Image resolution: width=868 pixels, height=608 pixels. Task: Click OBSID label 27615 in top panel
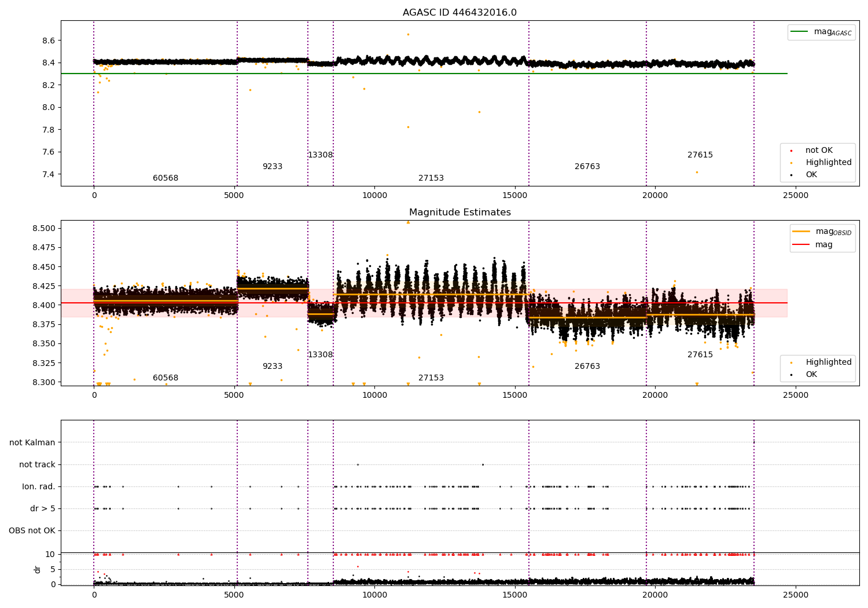point(700,155)
